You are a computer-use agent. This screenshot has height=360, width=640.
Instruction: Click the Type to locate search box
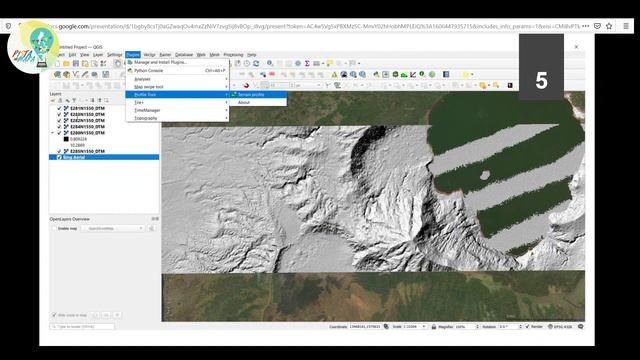(x=82, y=327)
